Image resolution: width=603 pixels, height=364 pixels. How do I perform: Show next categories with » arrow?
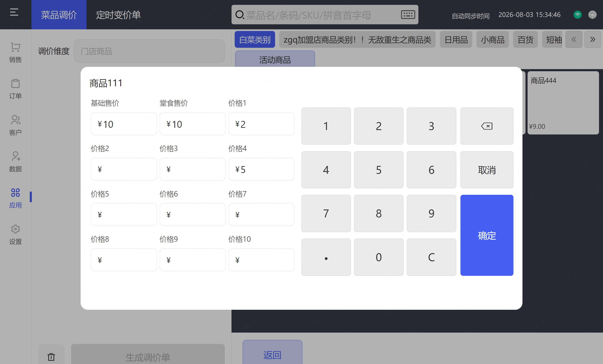593,39
